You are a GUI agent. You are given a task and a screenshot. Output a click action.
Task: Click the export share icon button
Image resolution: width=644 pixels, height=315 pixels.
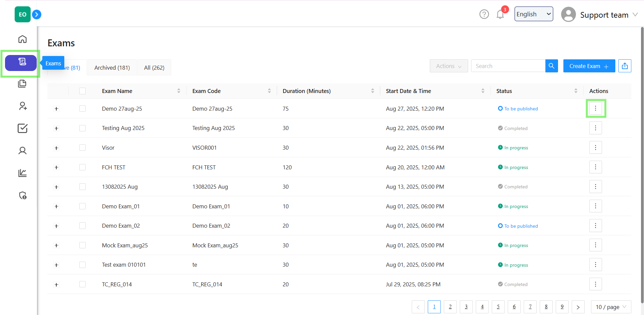[624, 66]
